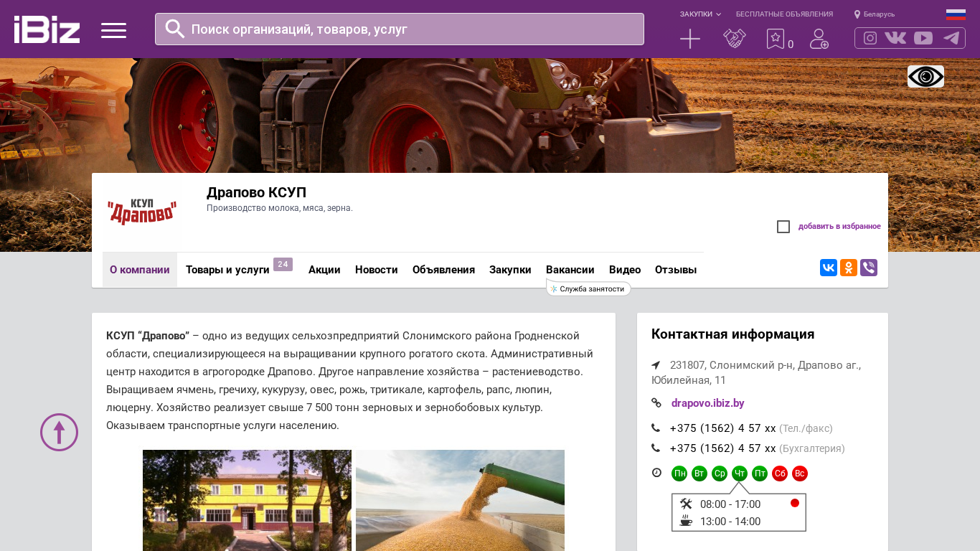
Task: Click the location pin icon by Беларусь
Action: coord(857,14)
